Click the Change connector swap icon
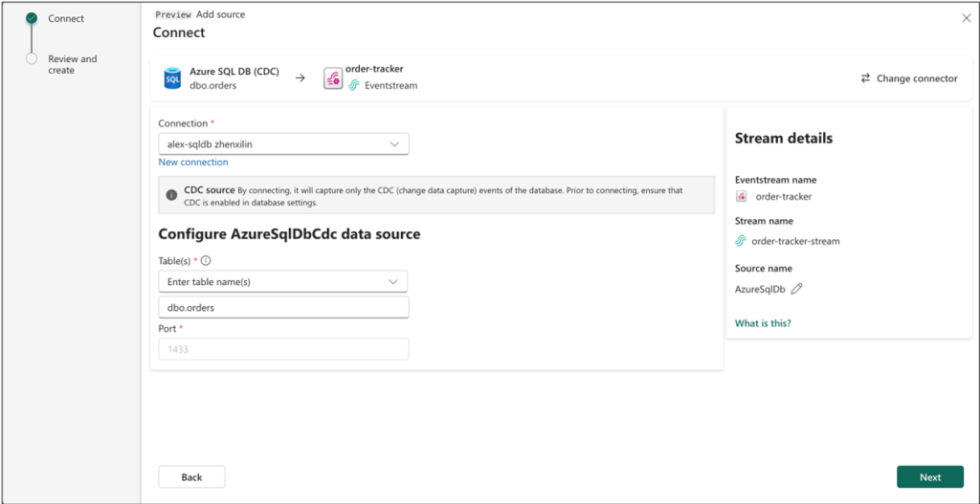 pos(865,78)
